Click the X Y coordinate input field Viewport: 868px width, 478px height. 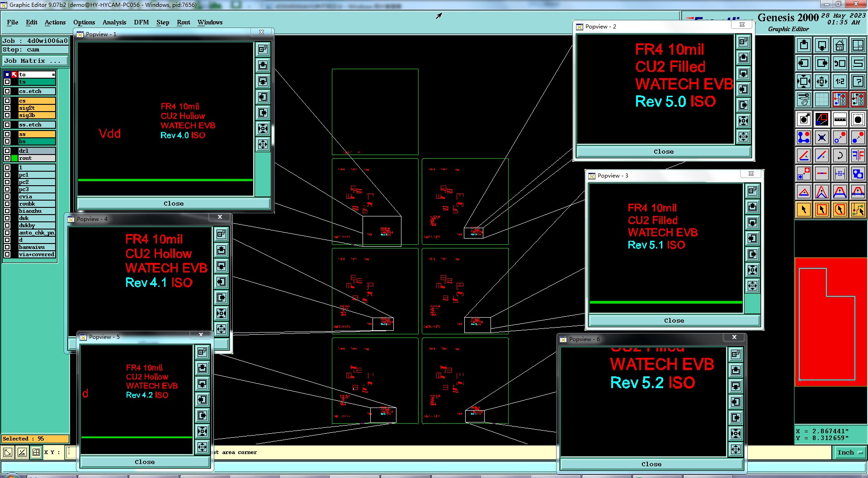[71, 452]
